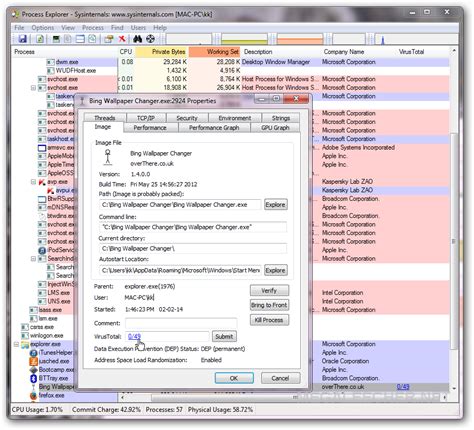The height and width of the screenshot is (430, 474).
Task: Switch to the Strings tab
Action: [x=281, y=118]
